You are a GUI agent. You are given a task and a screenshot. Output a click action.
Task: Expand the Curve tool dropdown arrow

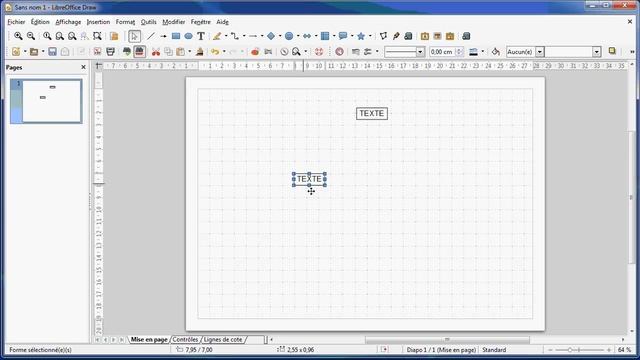pos(226,36)
